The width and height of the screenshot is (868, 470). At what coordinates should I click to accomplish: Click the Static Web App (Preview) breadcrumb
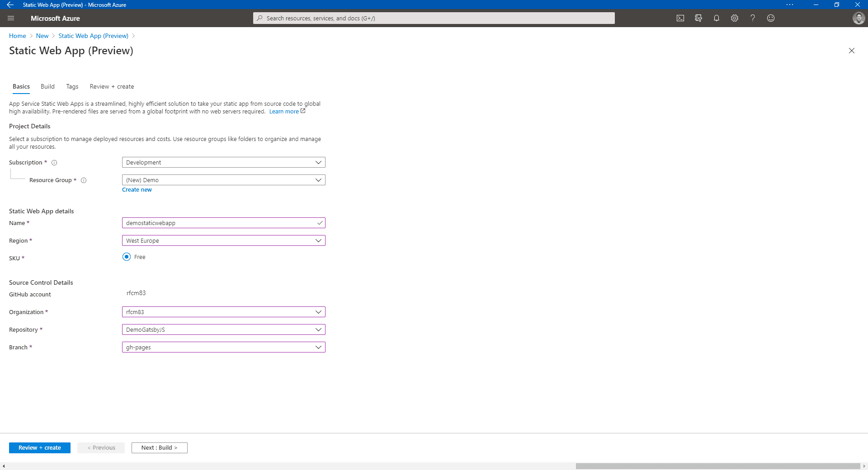[x=93, y=36]
